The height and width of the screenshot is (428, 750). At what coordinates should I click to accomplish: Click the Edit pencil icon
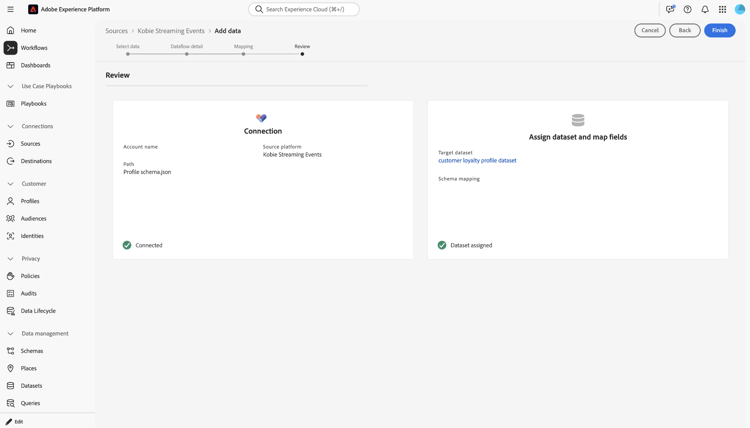9,422
